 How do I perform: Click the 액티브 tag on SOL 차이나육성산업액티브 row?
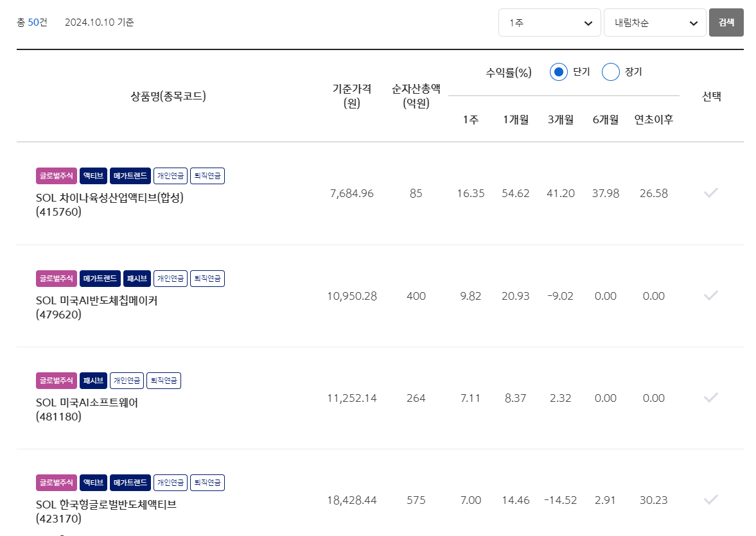point(93,176)
